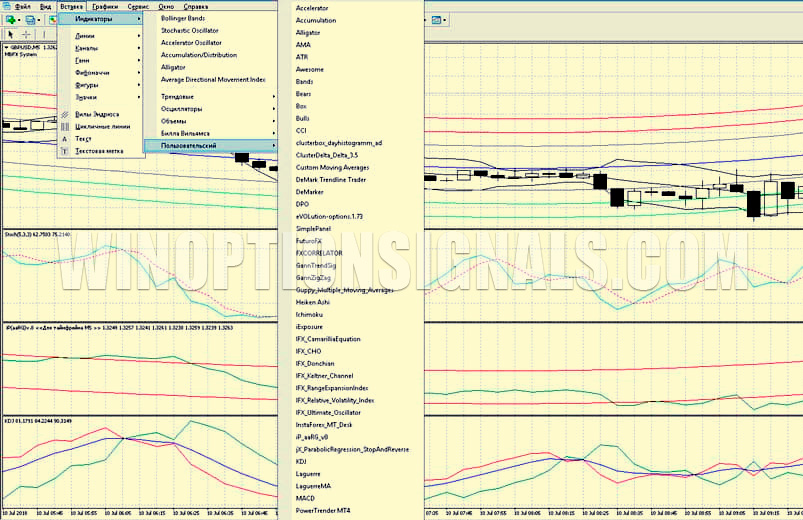This screenshot has height=520, width=803.
Task: Click the Profiles toolbar icon
Action: tap(32, 19)
